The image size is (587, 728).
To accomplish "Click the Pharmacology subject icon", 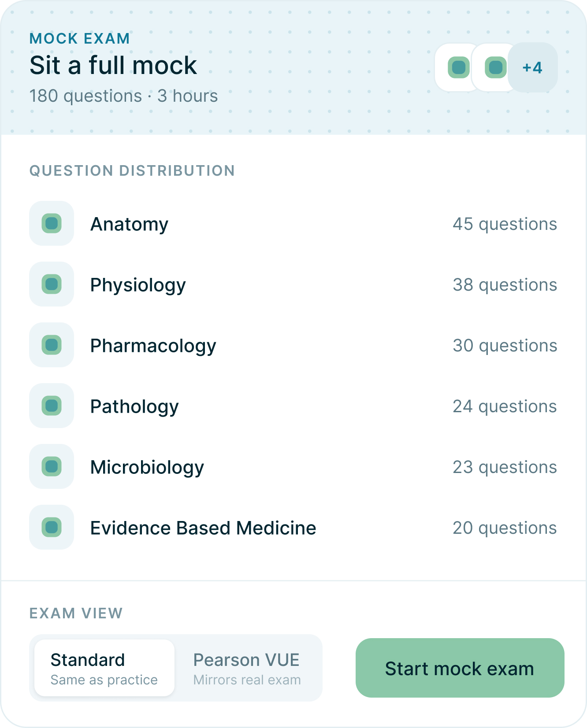I will coord(52,345).
